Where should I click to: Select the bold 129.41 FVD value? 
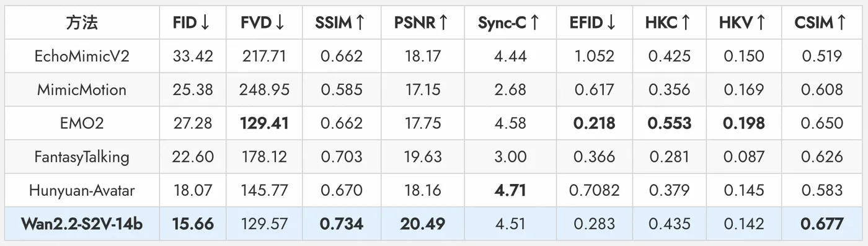tap(264, 123)
